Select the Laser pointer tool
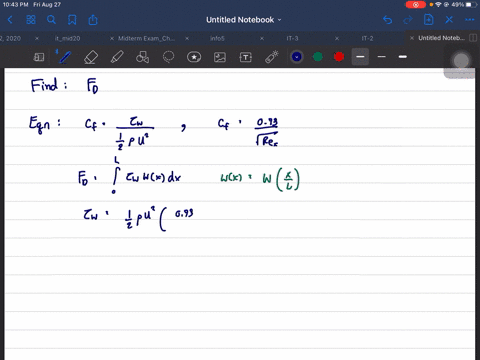Screen dimensions: 480x360 pos(272,57)
